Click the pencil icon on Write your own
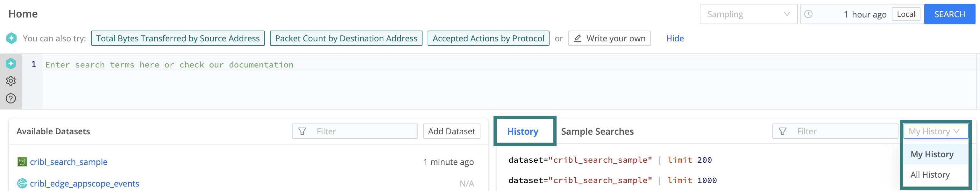Screen dimensions: 980x191 click(578, 38)
